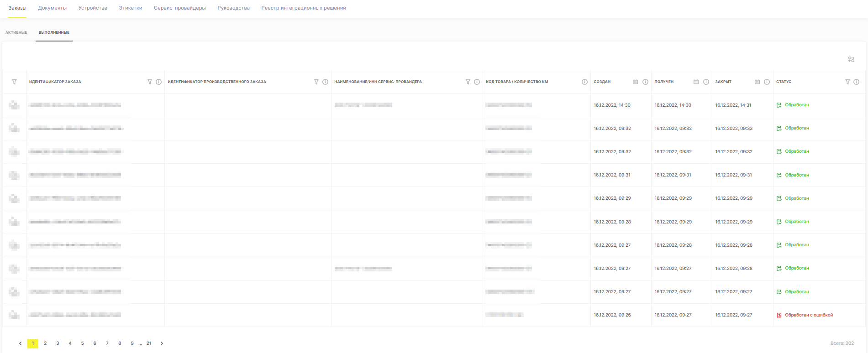Show info for Код товара column
Image resolution: width=868 pixels, height=353 pixels.
tap(584, 82)
